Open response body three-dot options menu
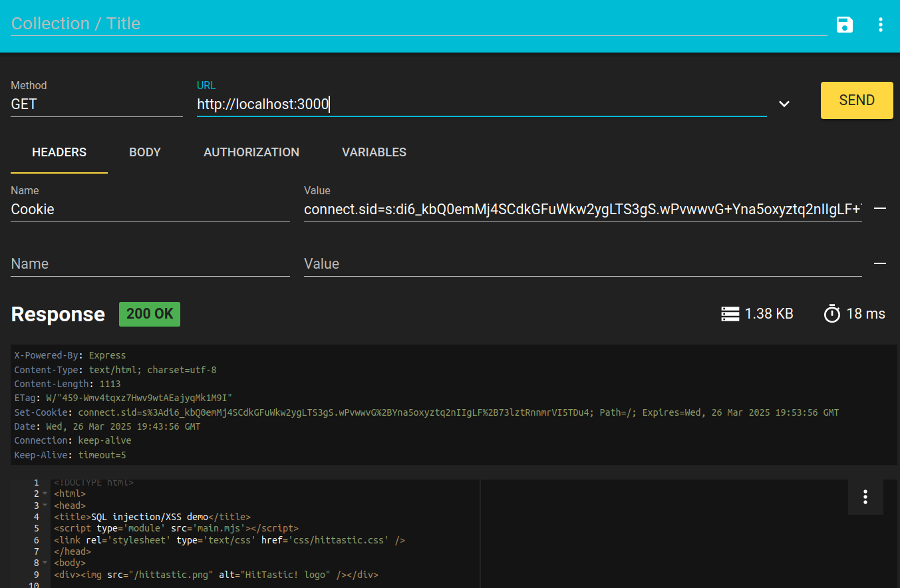Image resolution: width=900 pixels, height=588 pixels. [x=865, y=496]
